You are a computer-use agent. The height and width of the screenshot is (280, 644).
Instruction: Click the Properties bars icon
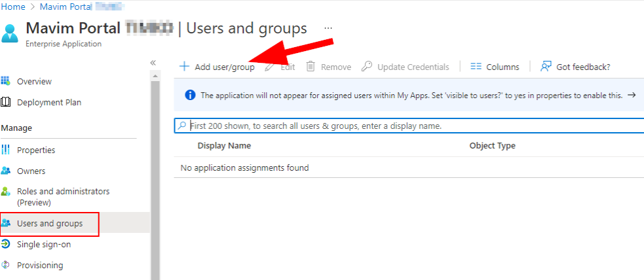(x=5, y=150)
